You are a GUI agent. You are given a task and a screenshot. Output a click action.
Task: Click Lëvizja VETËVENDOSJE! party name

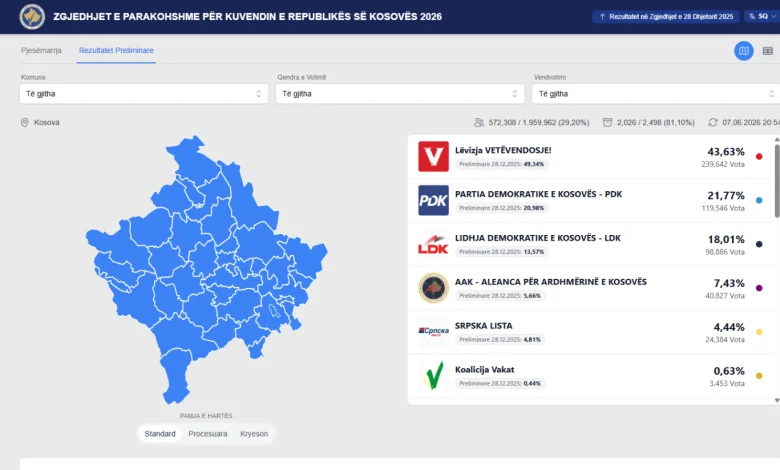coord(503,150)
